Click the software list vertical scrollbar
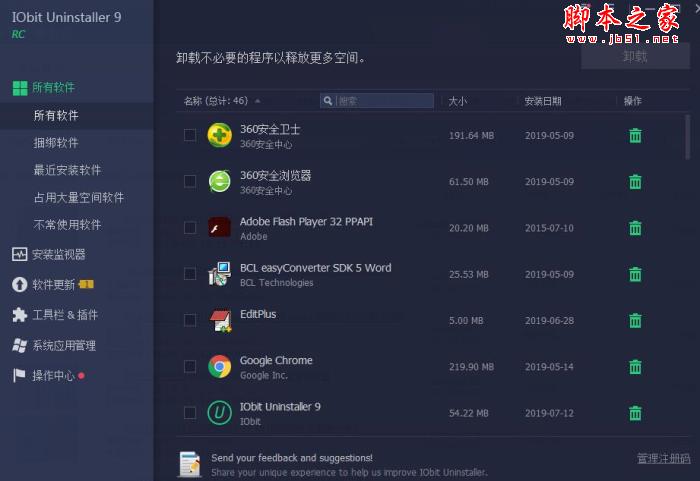The image size is (700, 481). (x=688, y=137)
